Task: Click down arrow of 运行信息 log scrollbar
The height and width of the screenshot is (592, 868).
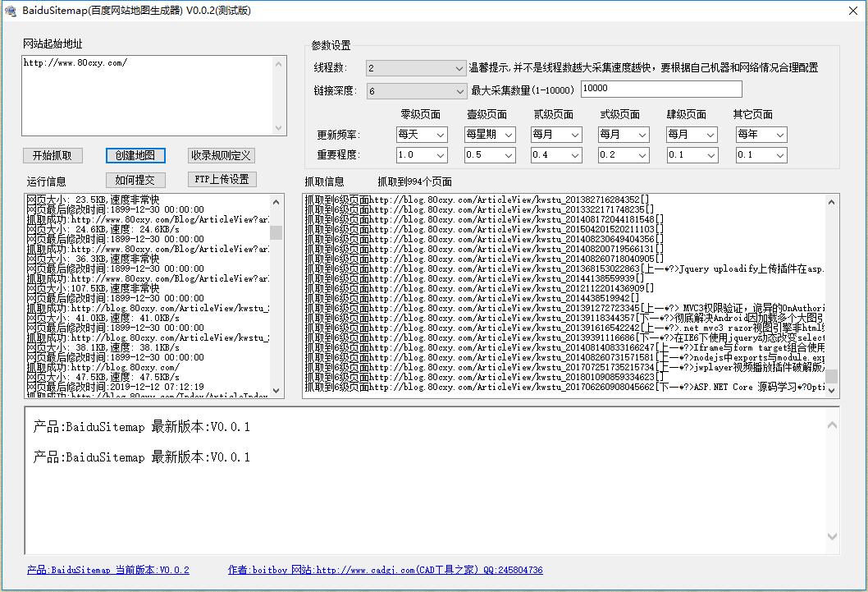Action: point(276,390)
